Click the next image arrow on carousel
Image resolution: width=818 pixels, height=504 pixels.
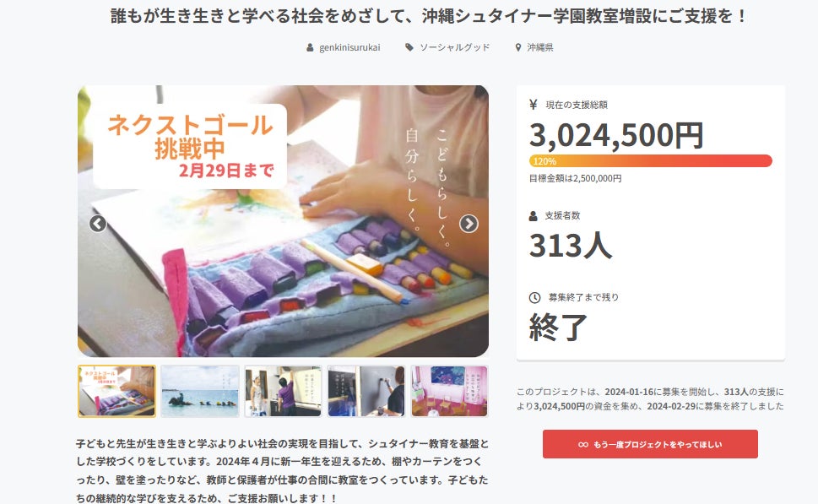469,224
